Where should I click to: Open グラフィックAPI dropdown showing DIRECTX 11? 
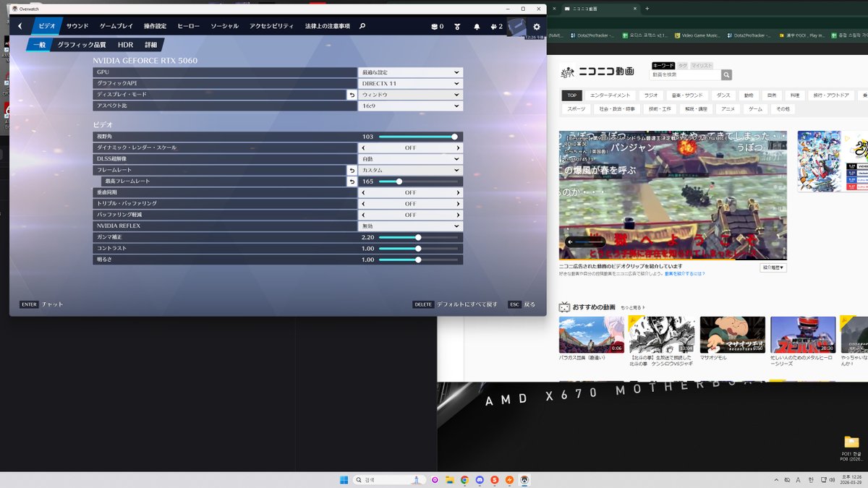410,83
